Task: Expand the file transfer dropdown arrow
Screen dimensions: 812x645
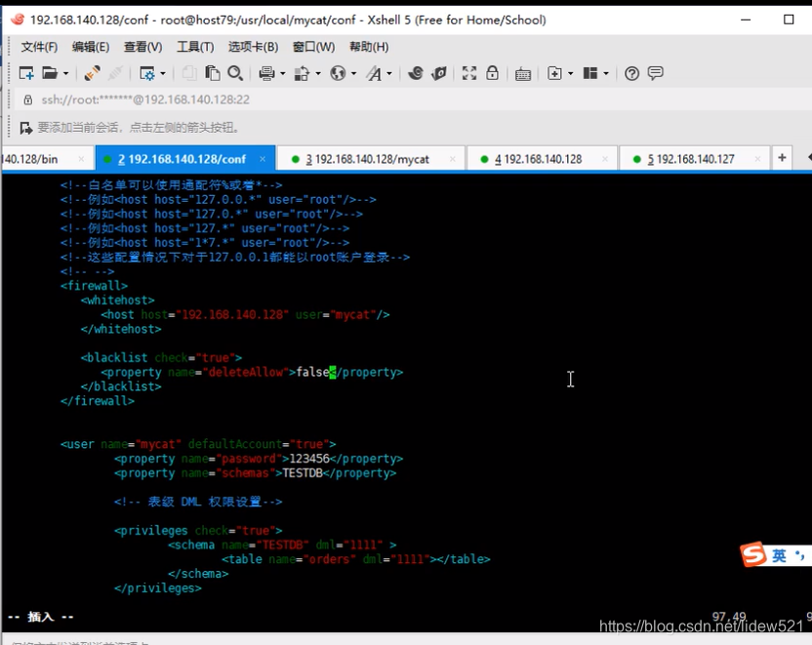Action: click(x=318, y=73)
